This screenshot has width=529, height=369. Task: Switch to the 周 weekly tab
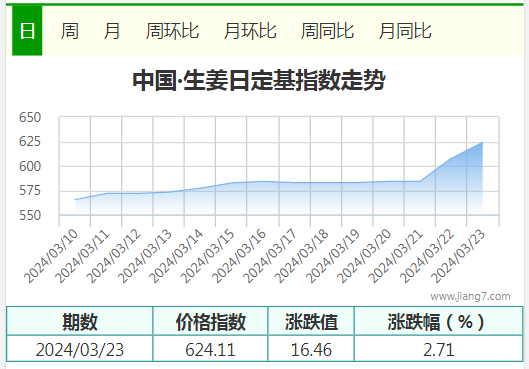(70, 31)
